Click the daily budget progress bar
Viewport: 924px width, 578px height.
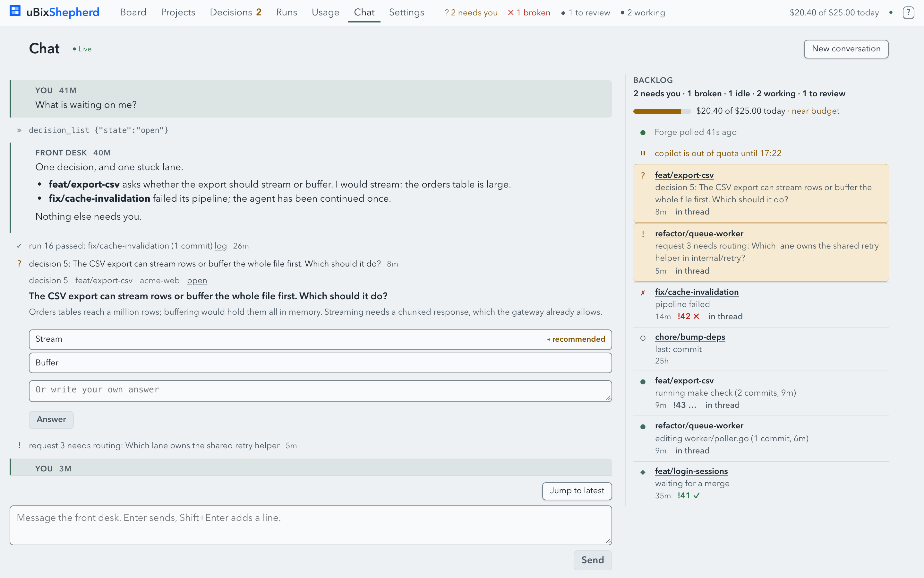(x=662, y=111)
